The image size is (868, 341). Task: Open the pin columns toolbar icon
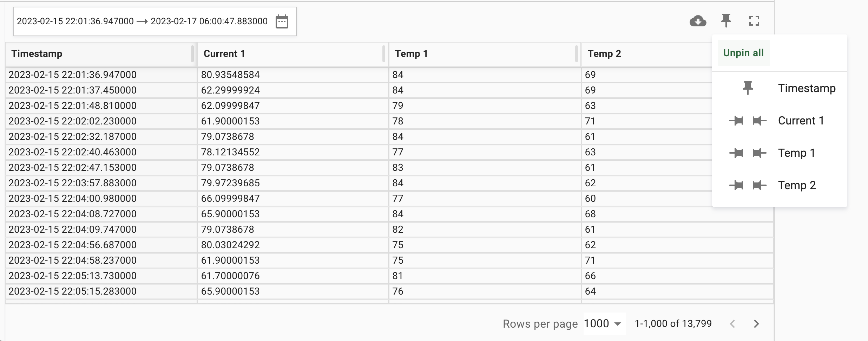pyautogui.click(x=726, y=21)
